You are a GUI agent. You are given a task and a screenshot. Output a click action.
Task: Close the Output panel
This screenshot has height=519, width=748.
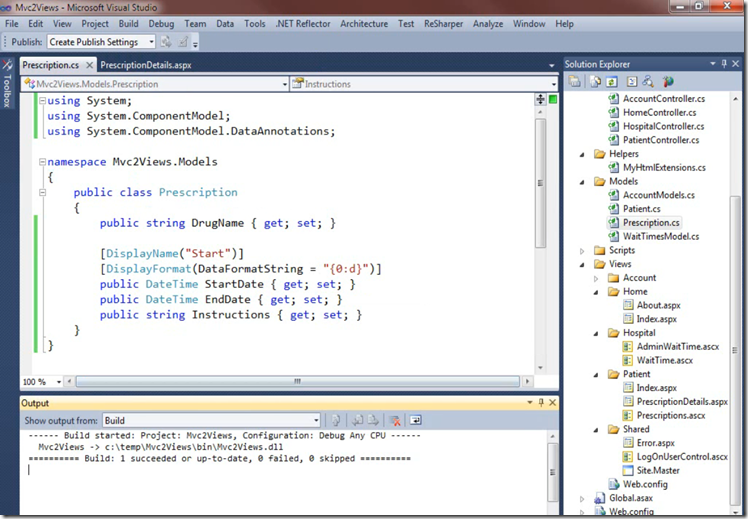[552, 403]
